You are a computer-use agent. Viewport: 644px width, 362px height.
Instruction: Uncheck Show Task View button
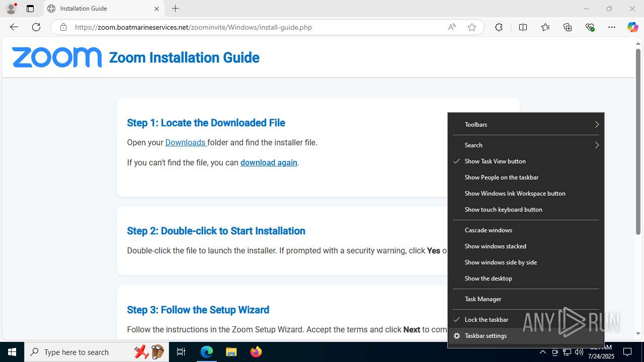[x=526, y=161]
